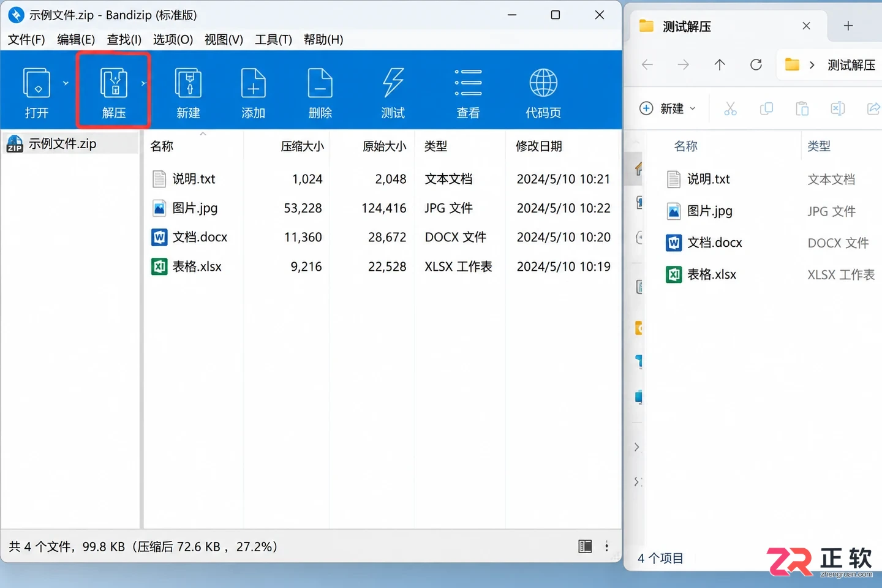Click the cut scissors icon in Explorer
The width and height of the screenshot is (882, 588).
(730, 109)
